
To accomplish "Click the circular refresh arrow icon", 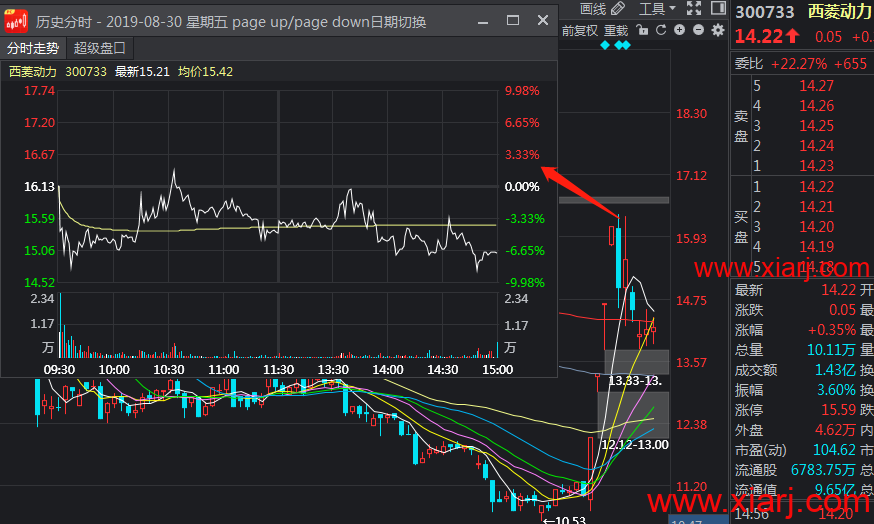I will click(x=661, y=30).
